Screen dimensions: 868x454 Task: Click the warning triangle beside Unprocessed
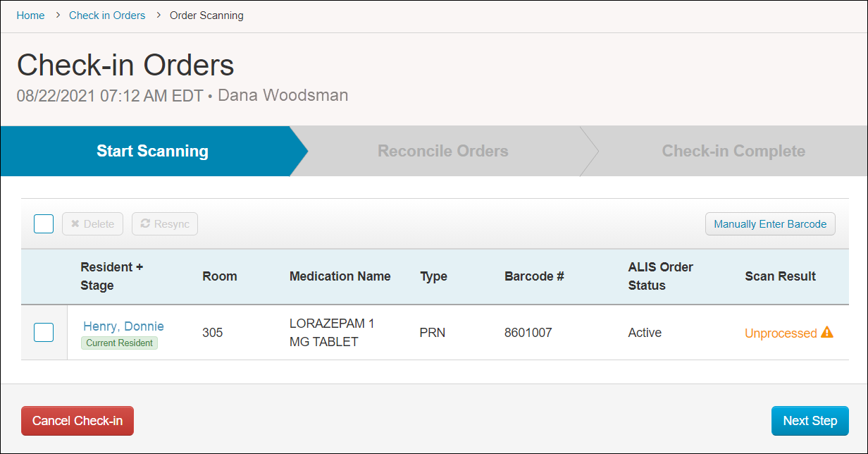(x=828, y=332)
